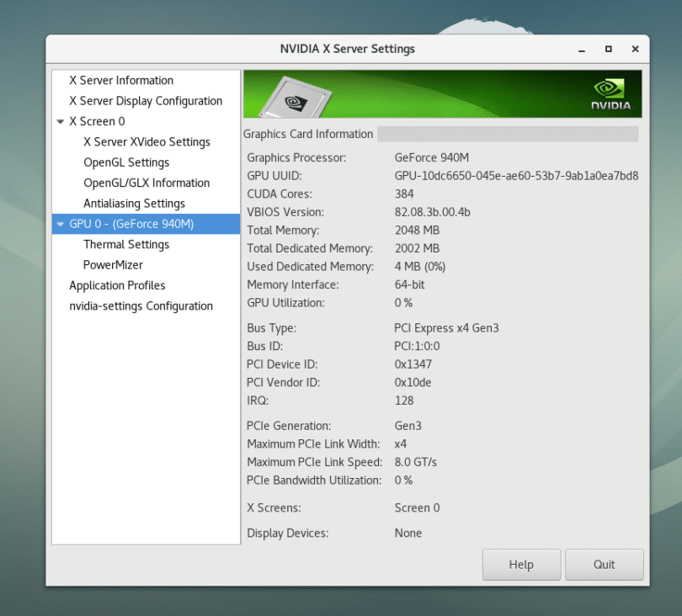682x616 pixels.
Task: Click the bar beside Graphics Card Information
Action: pyautogui.click(x=509, y=134)
